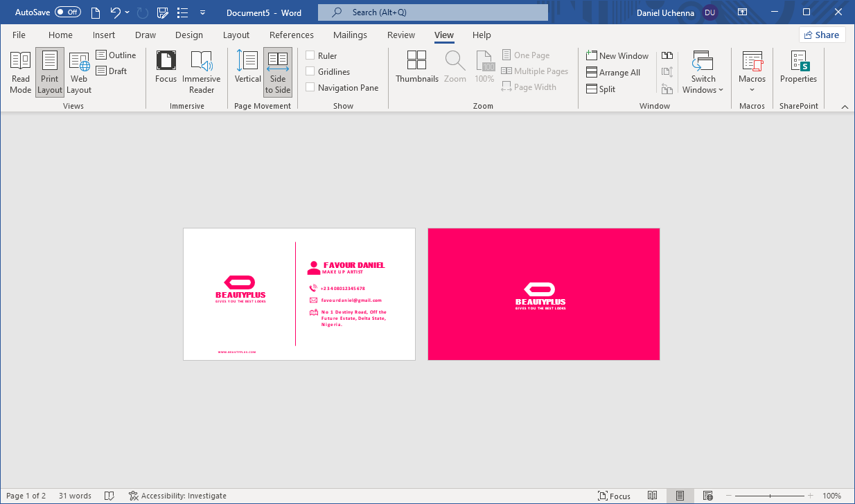
Task: Click the New Window button
Action: pos(617,55)
